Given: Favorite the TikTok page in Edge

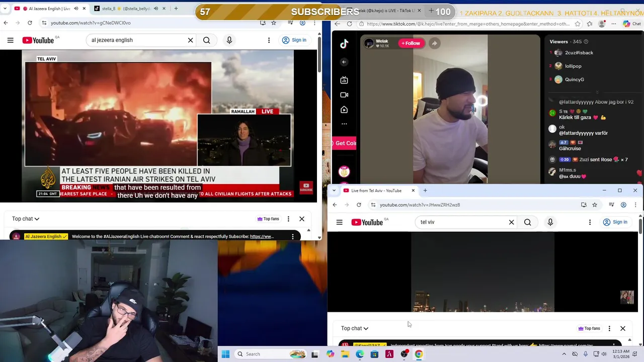Looking at the screenshot, I should tap(578, 24).
